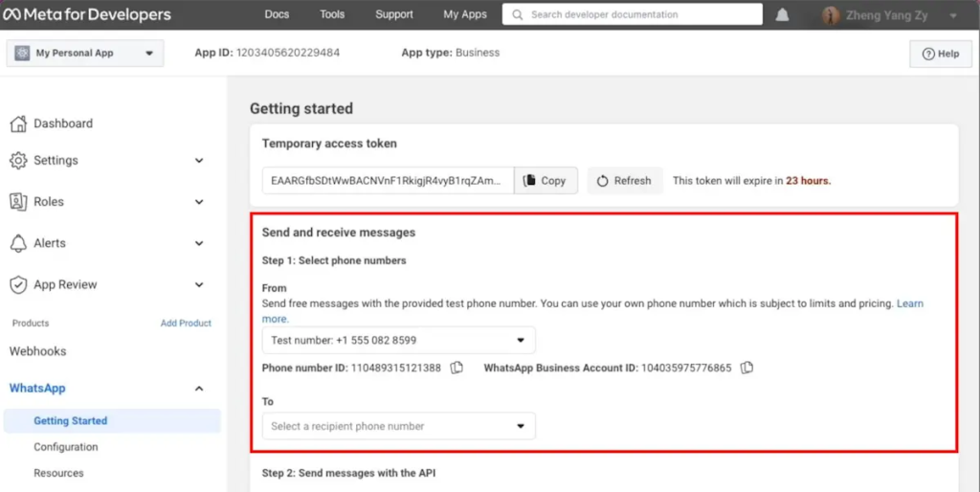Click the temporary access token field
The width and height of the screenshot is (980, 492).
[x=389, y=181]
